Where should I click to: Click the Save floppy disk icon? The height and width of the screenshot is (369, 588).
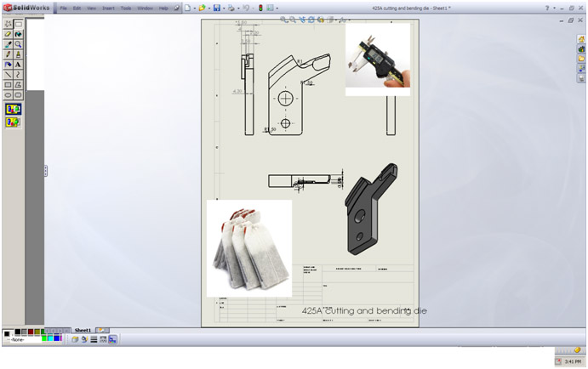point(217,8)
